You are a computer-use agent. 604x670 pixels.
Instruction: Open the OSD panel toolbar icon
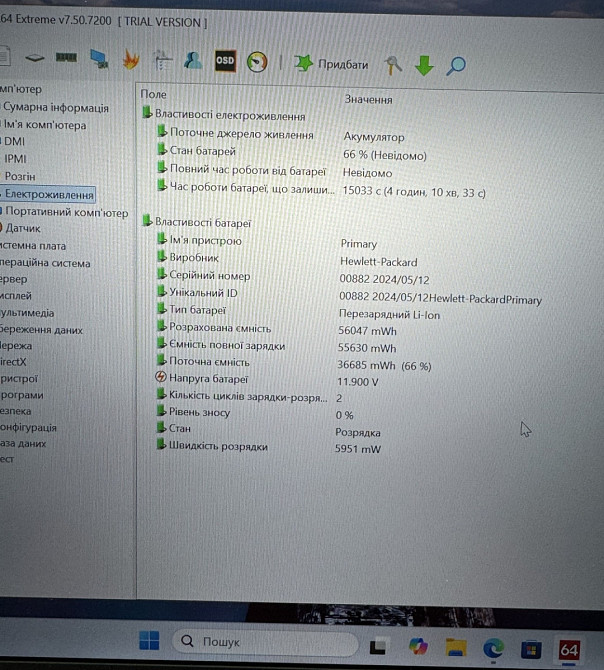click(x=225, y=61)
